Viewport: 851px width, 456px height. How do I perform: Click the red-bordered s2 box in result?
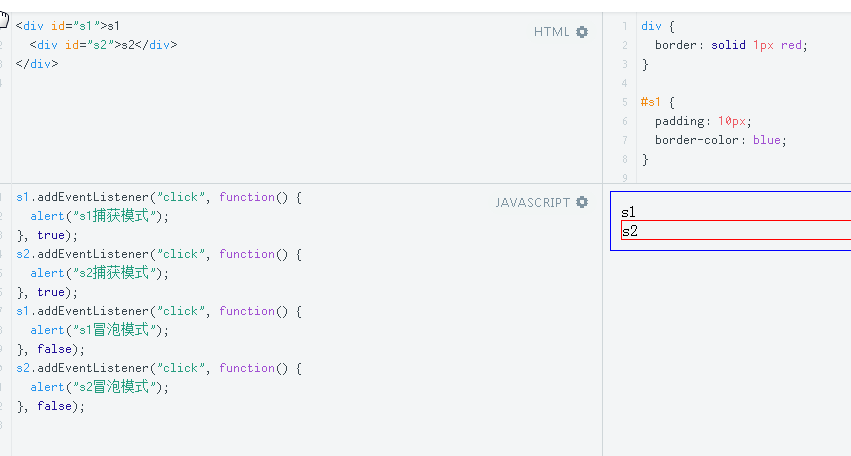tap(735, 231)
